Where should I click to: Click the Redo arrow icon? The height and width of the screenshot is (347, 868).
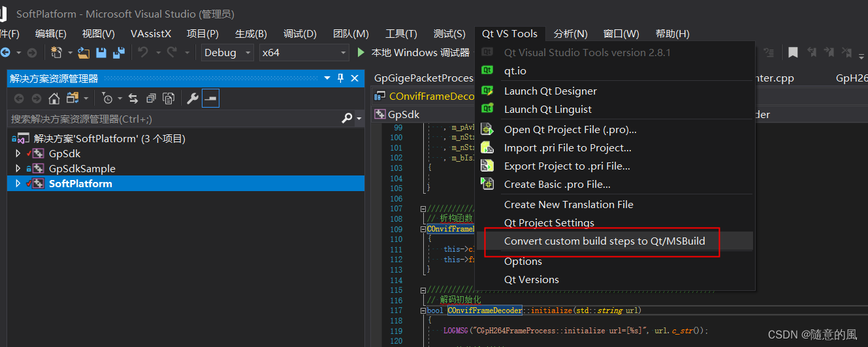[x=172, y=52]
